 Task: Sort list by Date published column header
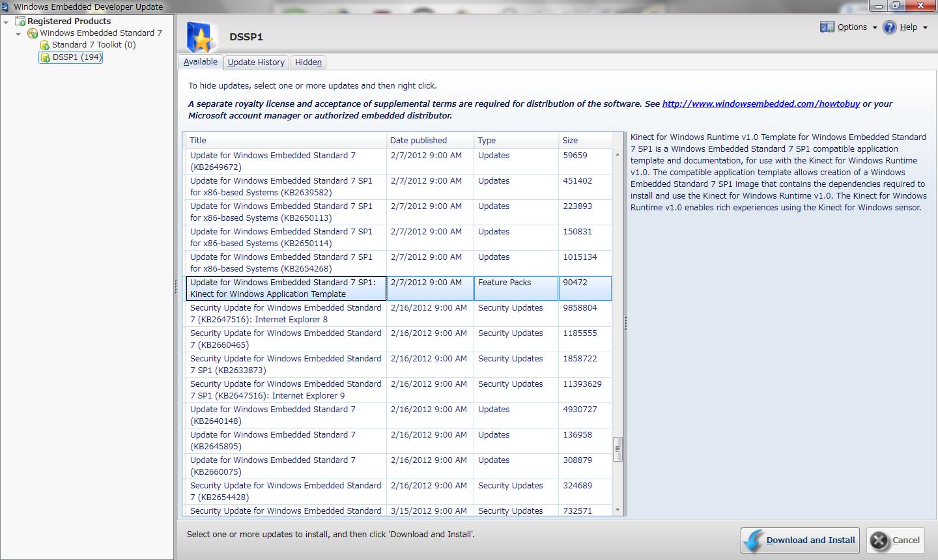pos(430,141)
